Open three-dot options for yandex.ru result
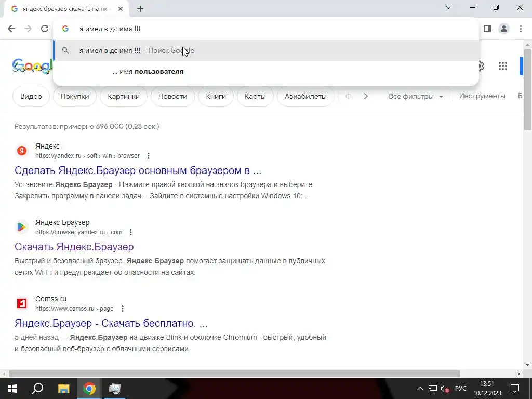 click(148, 156)
